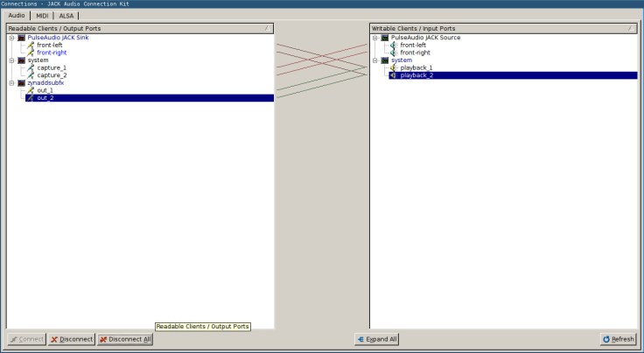Open the ALSA tab
This screenshot has width=644, height=353.
tap(66, 16)
